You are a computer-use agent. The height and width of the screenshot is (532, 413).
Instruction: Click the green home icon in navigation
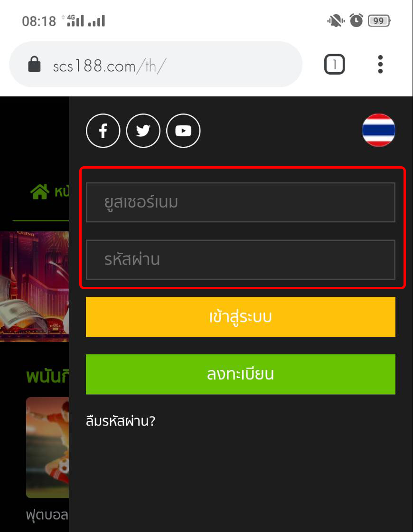pos(40,192)
